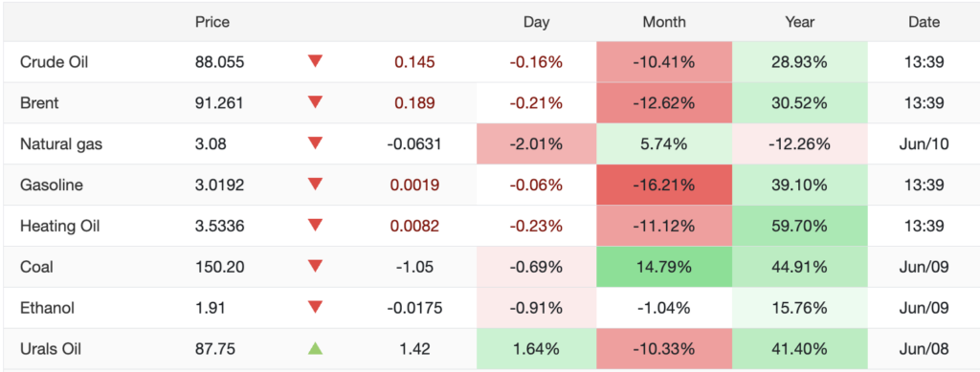Click the red down arrow in Brent row
Viewport: 980px width, 372px height.
(315, 102)
